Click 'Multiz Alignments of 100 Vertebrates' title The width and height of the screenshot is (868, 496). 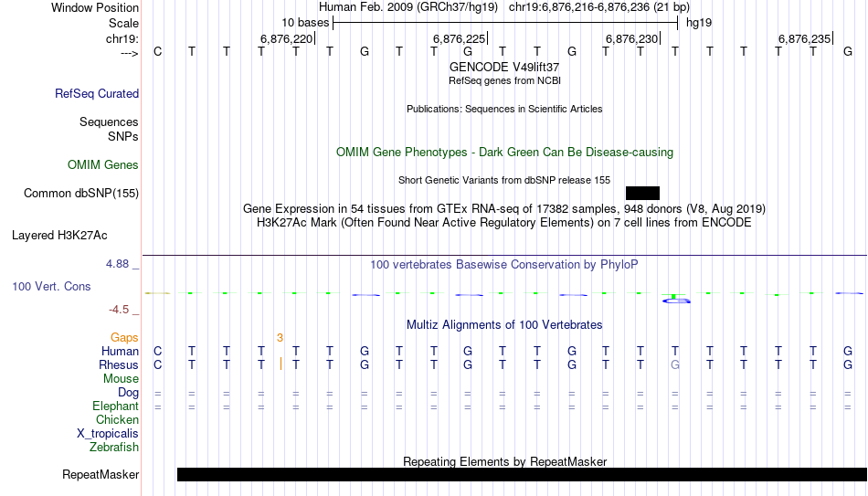coord(504,325)
